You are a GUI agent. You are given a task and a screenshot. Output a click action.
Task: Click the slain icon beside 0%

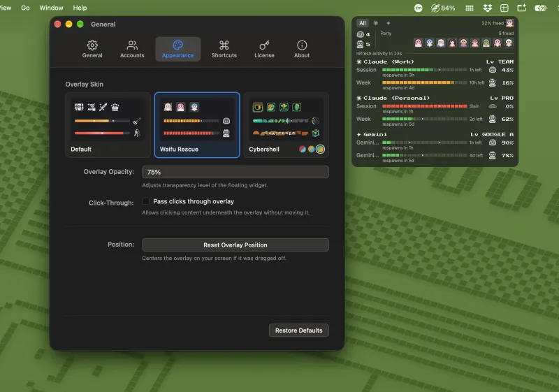[x=493, y=106]
